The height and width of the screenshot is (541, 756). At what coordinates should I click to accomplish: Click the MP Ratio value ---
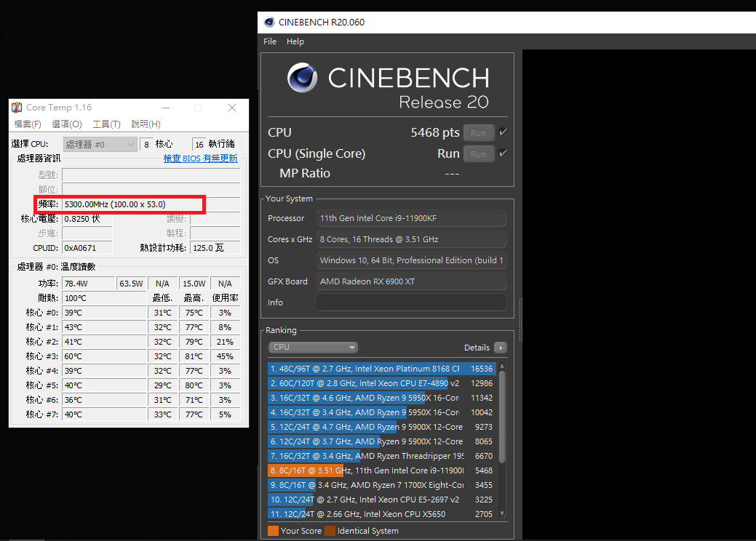452,174
